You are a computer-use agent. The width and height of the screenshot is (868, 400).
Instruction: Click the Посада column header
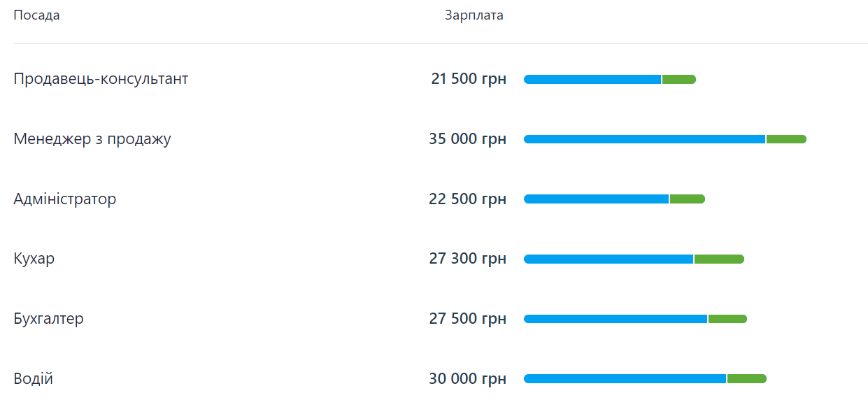click(x=36, y=15)
